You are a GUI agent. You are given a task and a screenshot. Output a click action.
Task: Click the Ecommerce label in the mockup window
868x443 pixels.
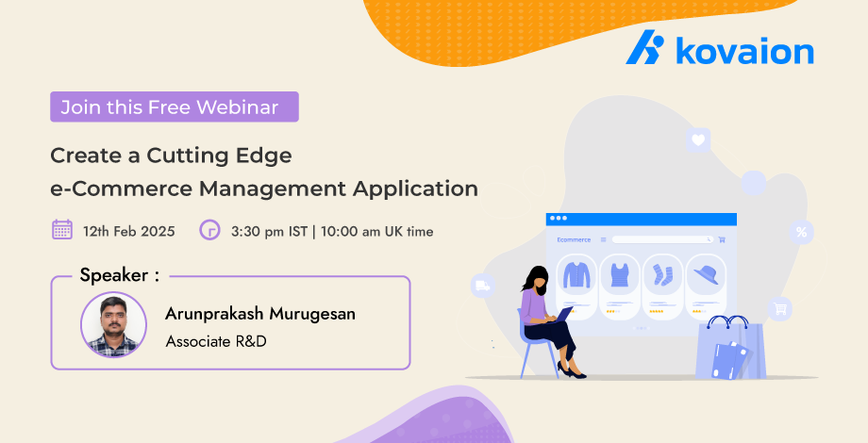574,239
